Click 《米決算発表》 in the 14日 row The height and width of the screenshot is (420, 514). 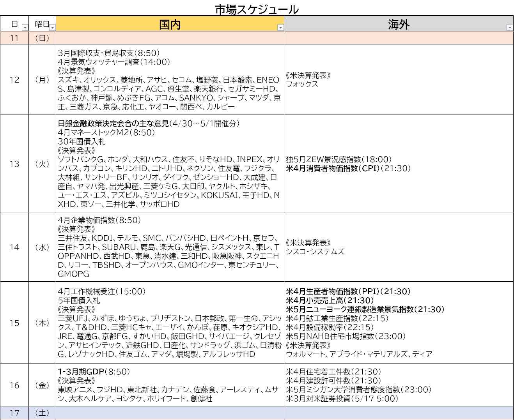click(308, 242)
